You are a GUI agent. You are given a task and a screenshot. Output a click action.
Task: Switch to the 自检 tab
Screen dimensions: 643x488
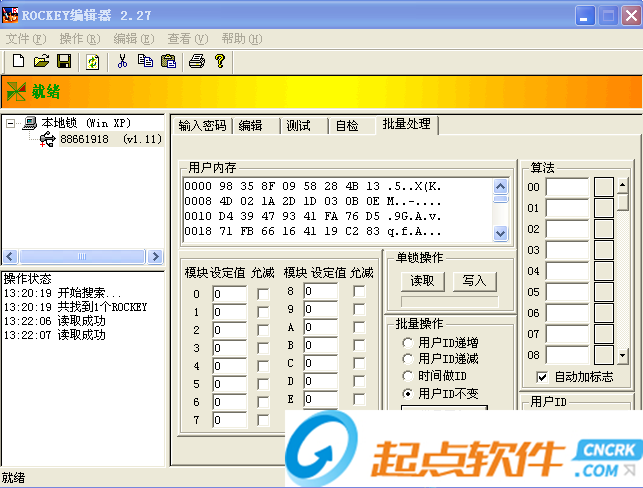pos(352,125)
